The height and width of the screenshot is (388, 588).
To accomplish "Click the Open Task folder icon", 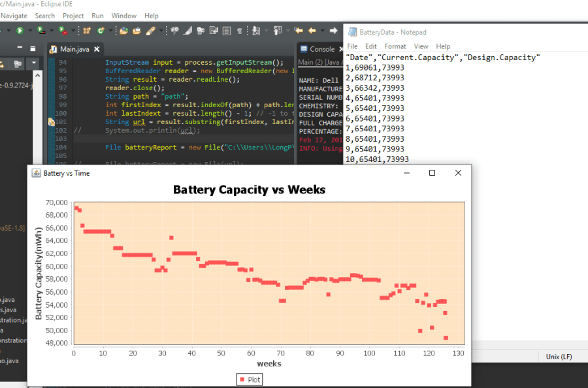I will pyautogui.click(x=137, y=31).
